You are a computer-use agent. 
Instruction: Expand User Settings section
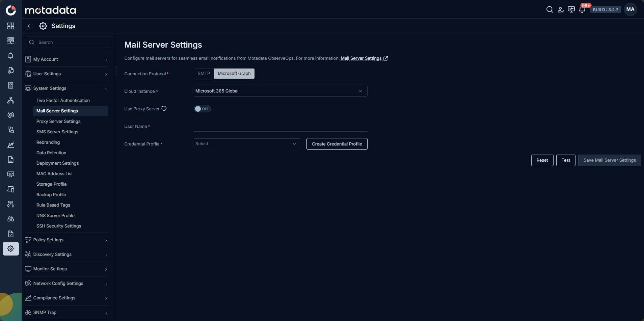(x=66, y=74)
